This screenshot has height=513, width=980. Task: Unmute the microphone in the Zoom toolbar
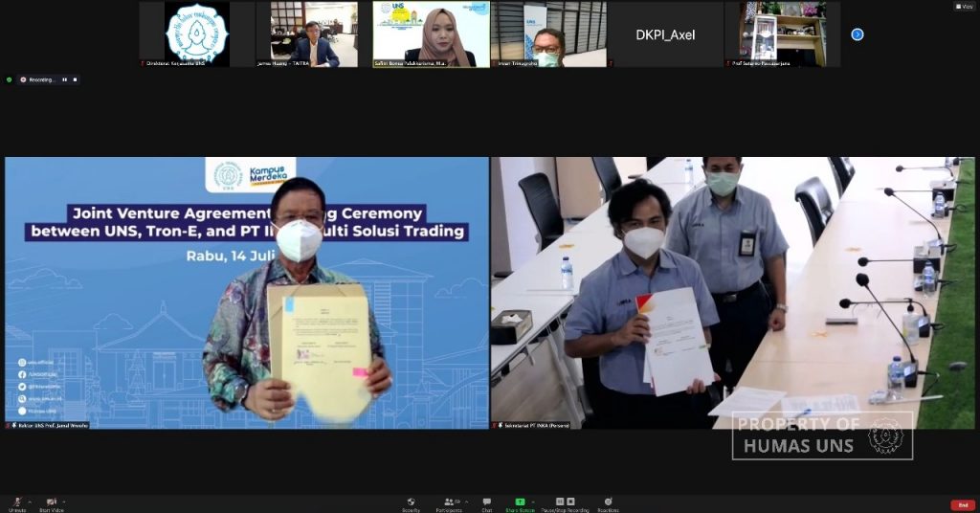tap(17, 505)
